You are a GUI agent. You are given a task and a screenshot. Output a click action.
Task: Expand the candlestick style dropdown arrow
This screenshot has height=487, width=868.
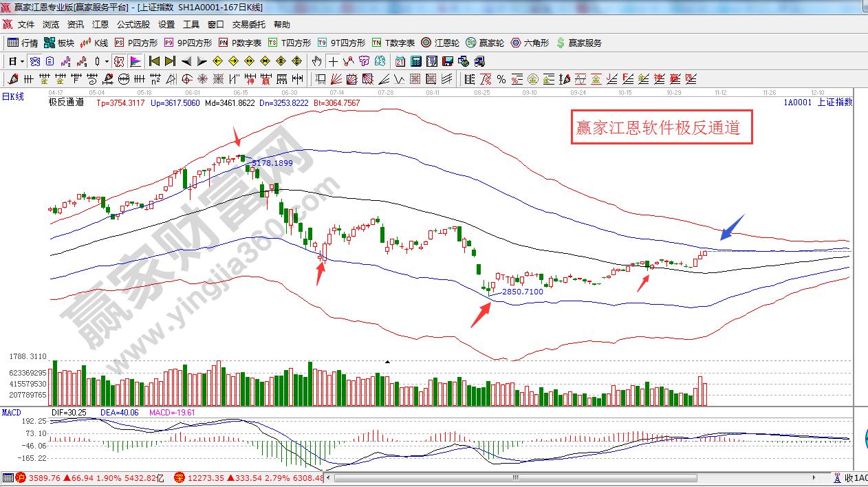(106, 61)
